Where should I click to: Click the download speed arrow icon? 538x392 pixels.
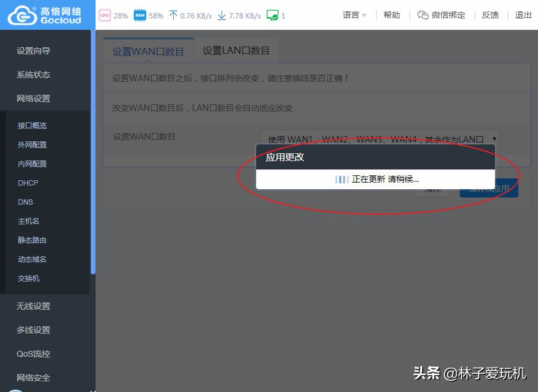point(222,16)
